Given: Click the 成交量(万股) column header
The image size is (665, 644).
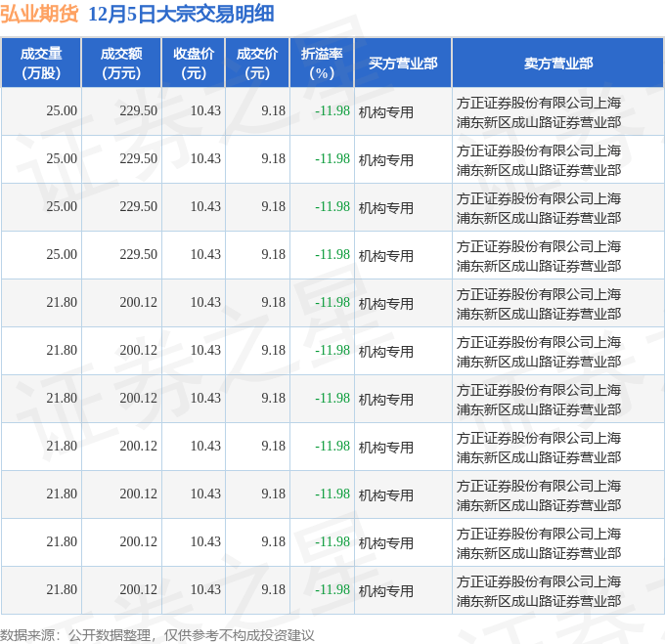Looking at the screenshot, I should click(41, 63).
